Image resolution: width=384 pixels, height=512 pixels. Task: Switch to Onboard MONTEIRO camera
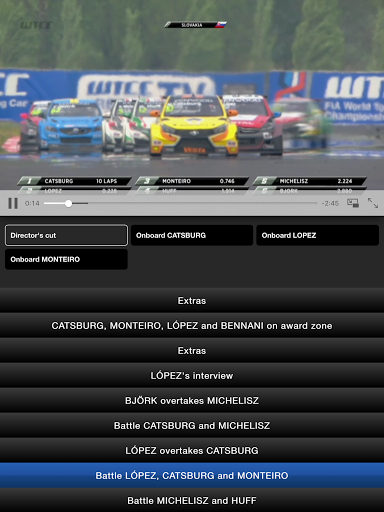pos(66,259)
